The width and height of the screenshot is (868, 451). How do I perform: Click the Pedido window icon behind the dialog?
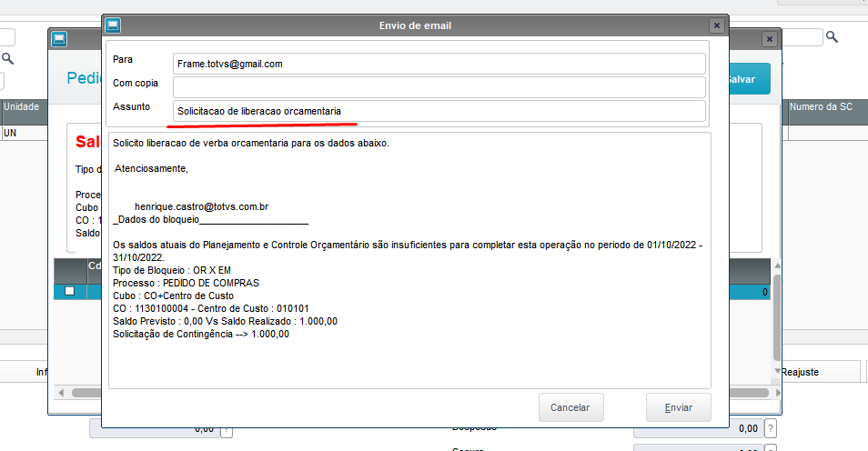(59, 39)
